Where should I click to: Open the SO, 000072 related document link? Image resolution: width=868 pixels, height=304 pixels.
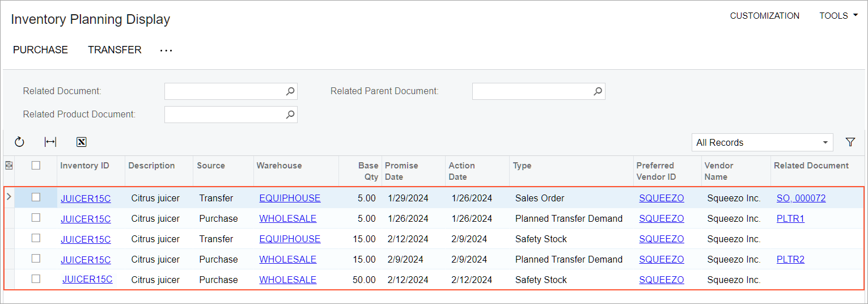[x=801, y=199]
